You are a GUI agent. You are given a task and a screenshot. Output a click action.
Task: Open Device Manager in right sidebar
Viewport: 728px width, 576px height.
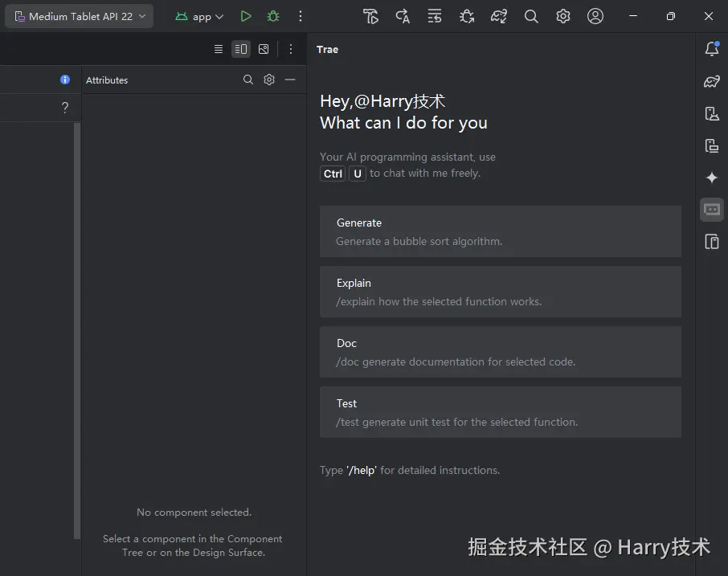coord(712,114)
